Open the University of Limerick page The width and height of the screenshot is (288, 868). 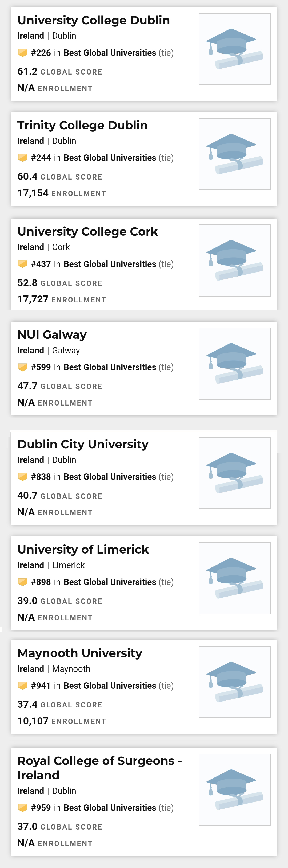83,549
